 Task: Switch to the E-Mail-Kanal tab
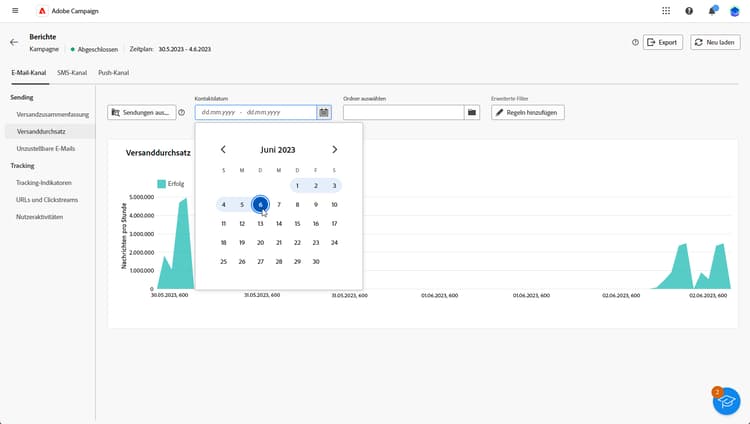coord(29,73)
